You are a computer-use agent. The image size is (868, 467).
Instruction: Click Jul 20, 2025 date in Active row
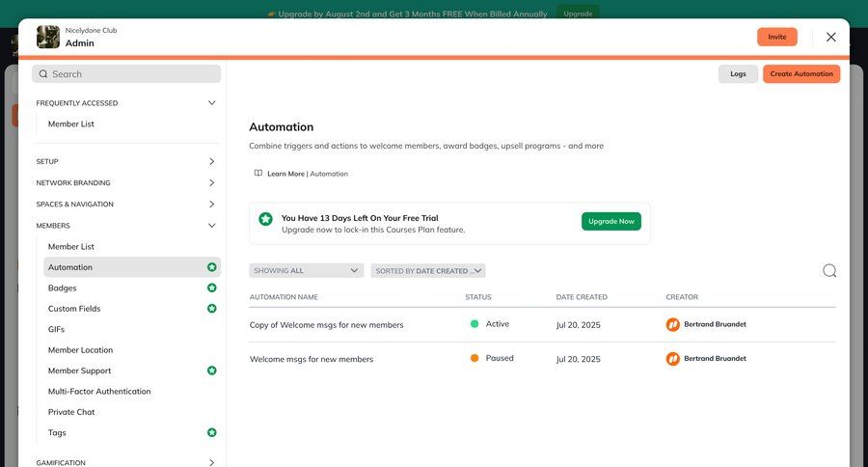click(578, 325)
